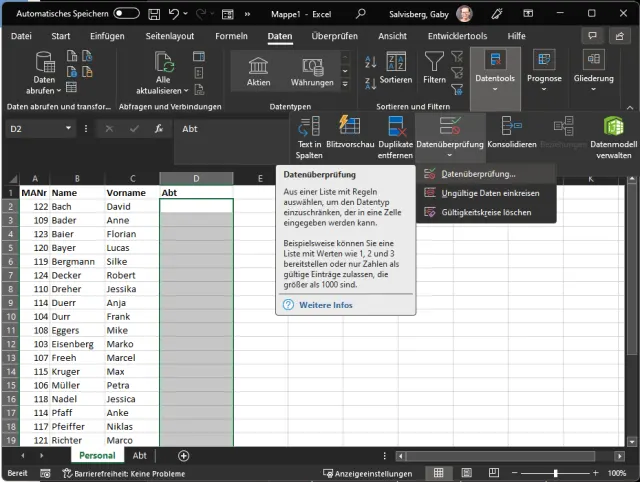Switch to the Formeln ribbon tab

coord(231,36)
